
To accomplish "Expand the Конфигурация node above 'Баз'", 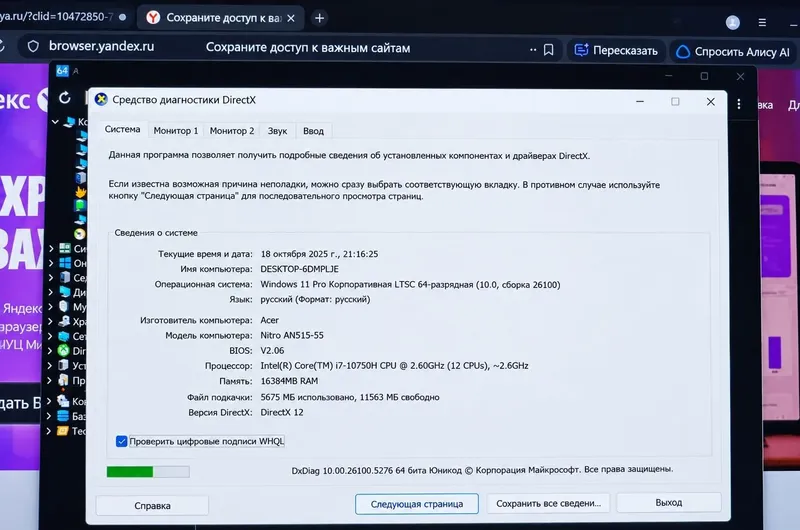I will (x=48, y=401).
